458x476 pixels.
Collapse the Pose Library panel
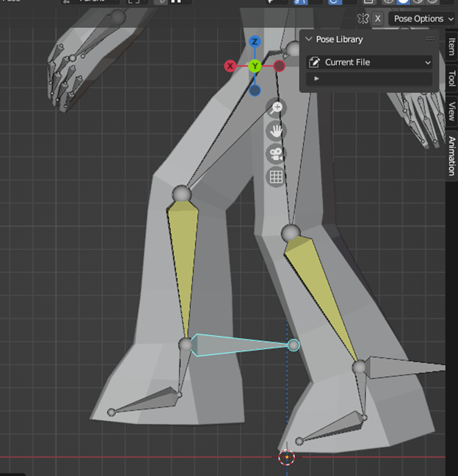309,39
